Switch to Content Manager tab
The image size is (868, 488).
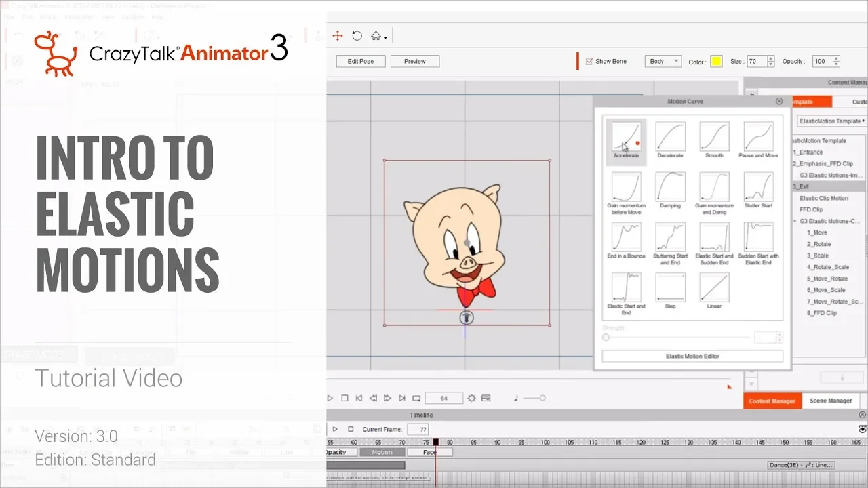[772, 401]
